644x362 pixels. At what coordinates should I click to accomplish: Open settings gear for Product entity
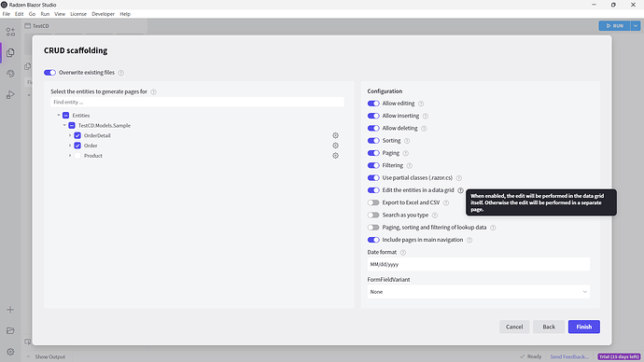pyautogui.click(x=336, y=156)
